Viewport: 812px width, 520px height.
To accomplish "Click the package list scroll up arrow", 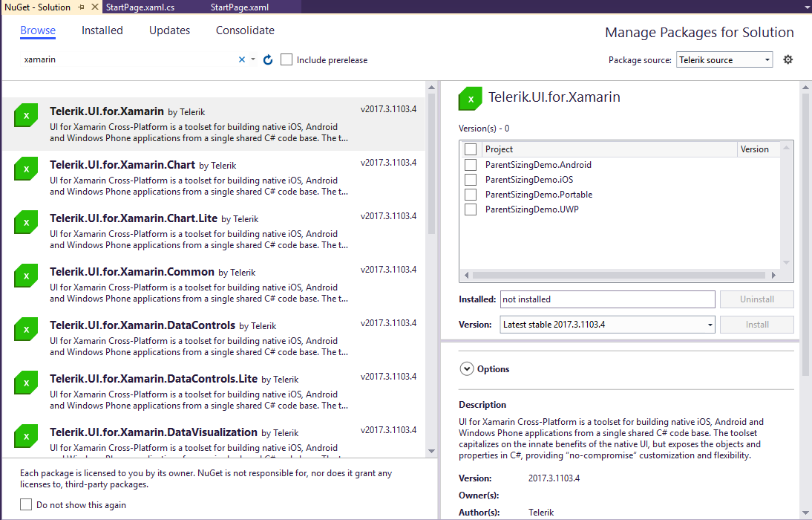I will [431, 88].
